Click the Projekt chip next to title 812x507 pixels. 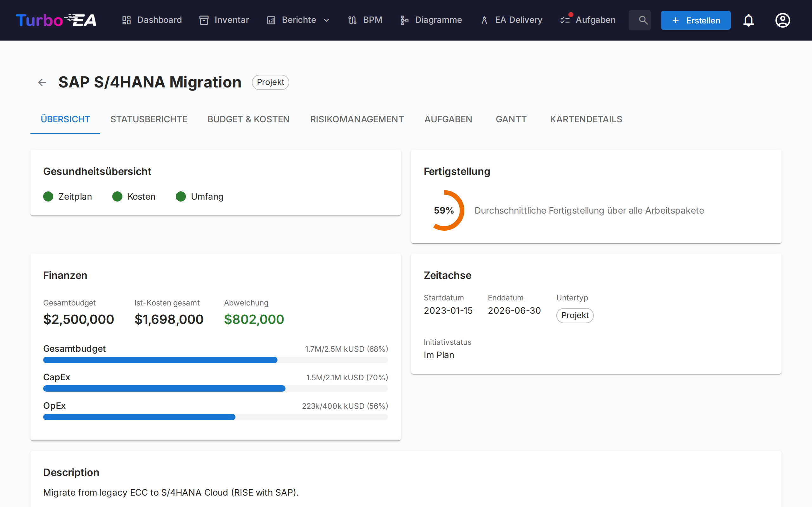271,82
